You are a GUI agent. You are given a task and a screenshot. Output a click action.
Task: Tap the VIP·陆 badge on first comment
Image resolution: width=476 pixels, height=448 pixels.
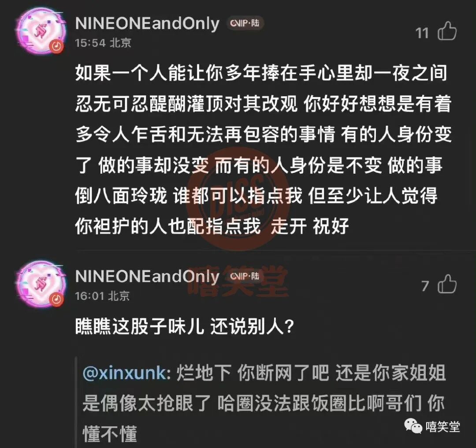coord(245,23)
